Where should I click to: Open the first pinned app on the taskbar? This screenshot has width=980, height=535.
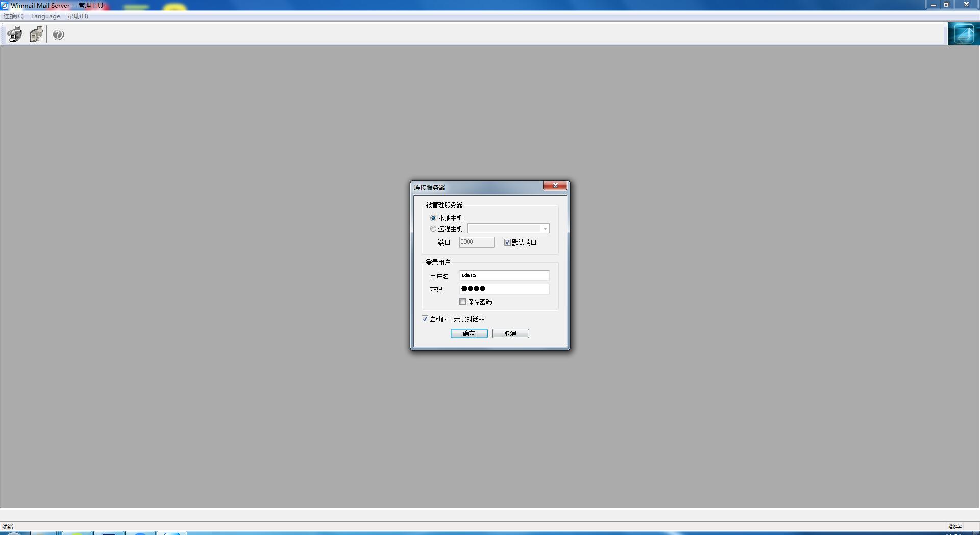pyautogui.click(x=44, y=533)
